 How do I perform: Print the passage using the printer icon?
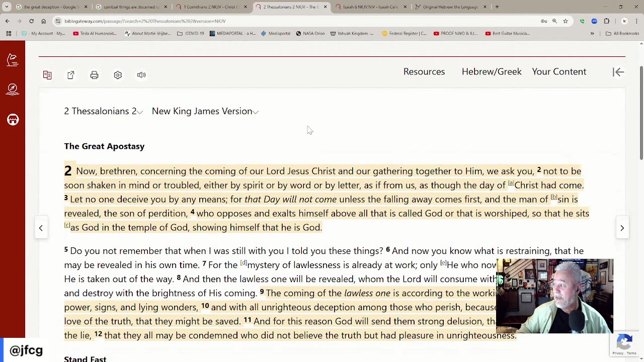94,75
